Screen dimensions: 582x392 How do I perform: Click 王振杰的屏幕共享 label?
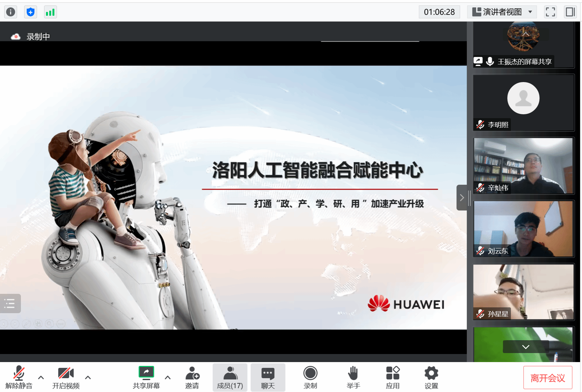point(525,61)
